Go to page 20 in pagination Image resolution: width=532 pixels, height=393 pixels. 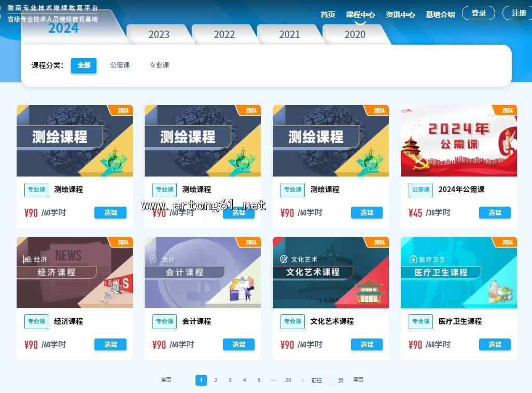click(x=288, y=381)
